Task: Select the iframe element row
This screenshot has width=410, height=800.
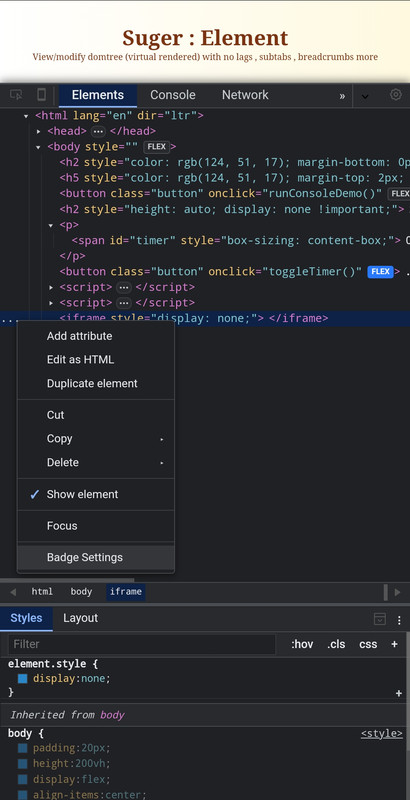Action: tap(205, 319)
